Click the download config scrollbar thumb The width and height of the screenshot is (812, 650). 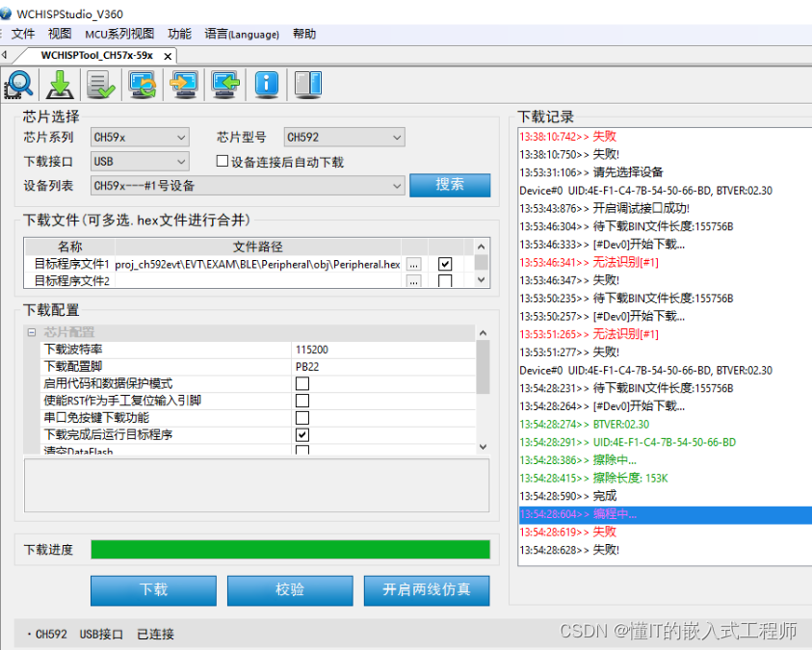click(x=483, y=368)
